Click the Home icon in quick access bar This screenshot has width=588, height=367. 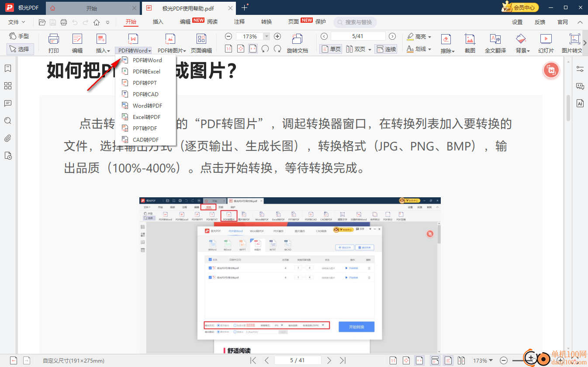[96, 22]
